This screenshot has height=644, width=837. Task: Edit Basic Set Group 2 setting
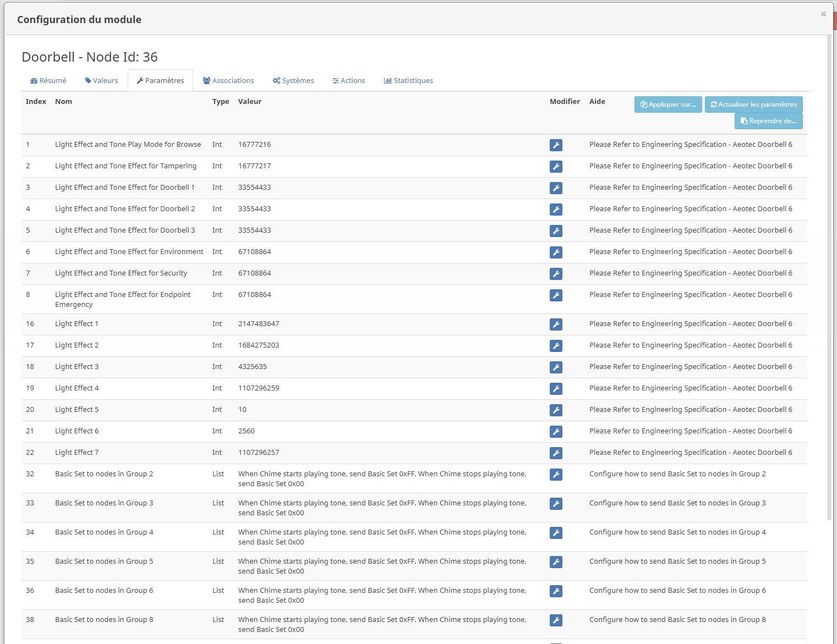(x=556, y=475)
